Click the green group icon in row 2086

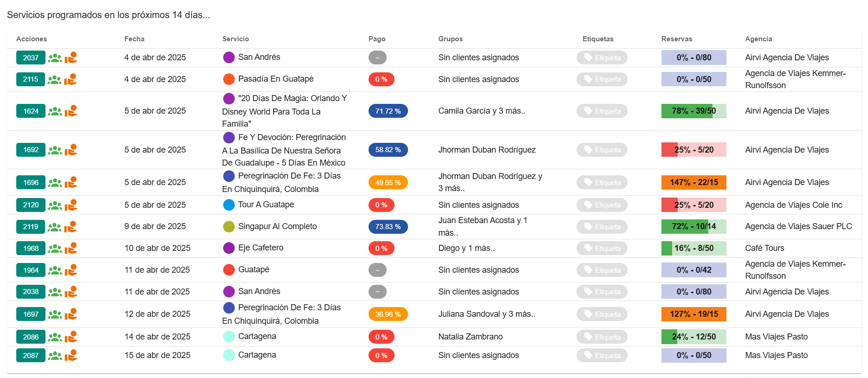coord(55,337)
